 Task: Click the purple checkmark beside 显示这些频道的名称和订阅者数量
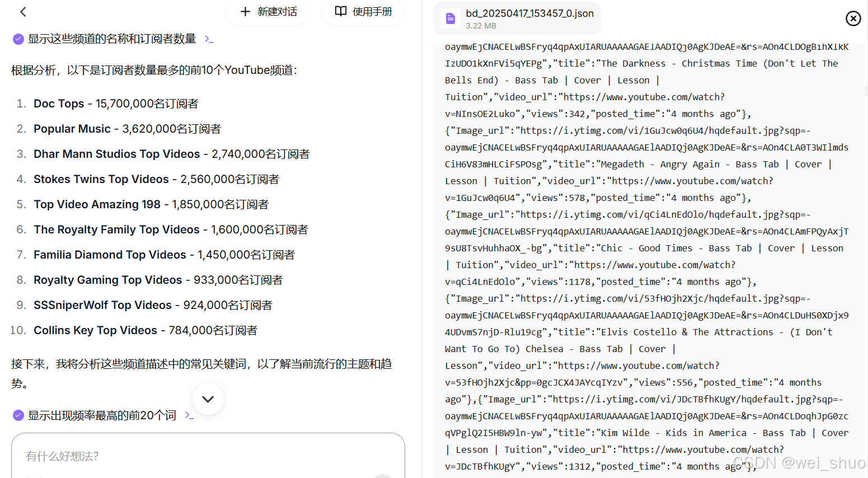pos(18,39)
